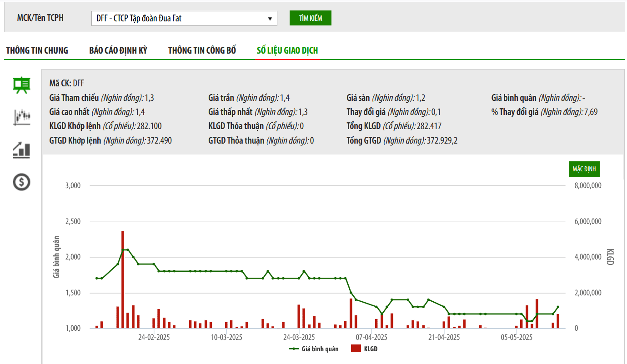Toggle the Giá bình quân series legend label
Image resolution: width=627 pixels, height=364 pixels.
[x=320, y=349]
